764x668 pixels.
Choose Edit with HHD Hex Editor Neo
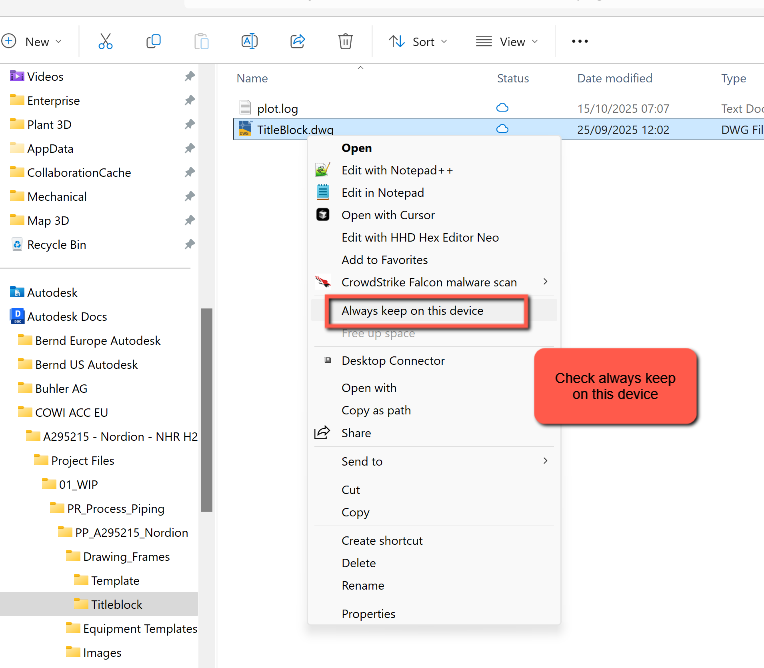pyautogui.click(x=420, y=237)
